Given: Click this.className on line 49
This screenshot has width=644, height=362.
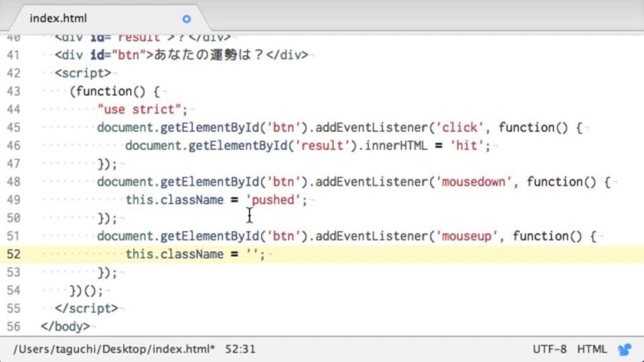Looking at the screenshot, I should pos(174,200).
